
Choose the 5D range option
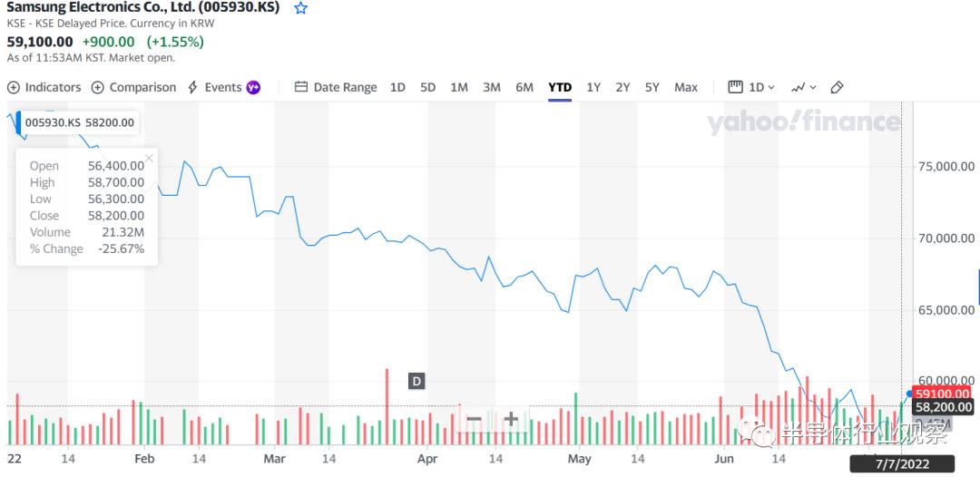click(x=427, y=87)
